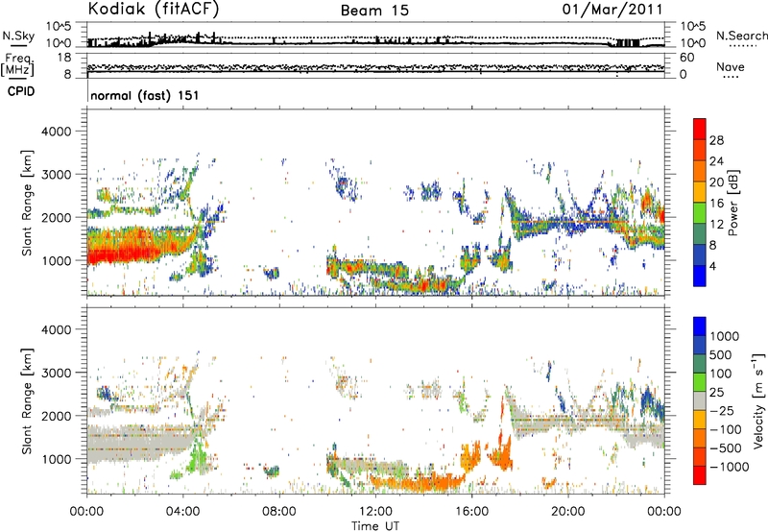Click the '-1000' Velocity colorbar tick label
The width and height of the screenshot is (768, 532).
click(x=729, y=467)
